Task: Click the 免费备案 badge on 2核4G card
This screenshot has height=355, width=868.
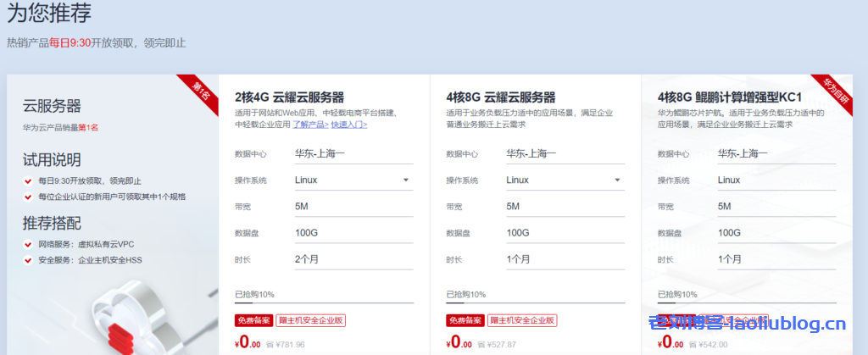Action: [253, 321]
